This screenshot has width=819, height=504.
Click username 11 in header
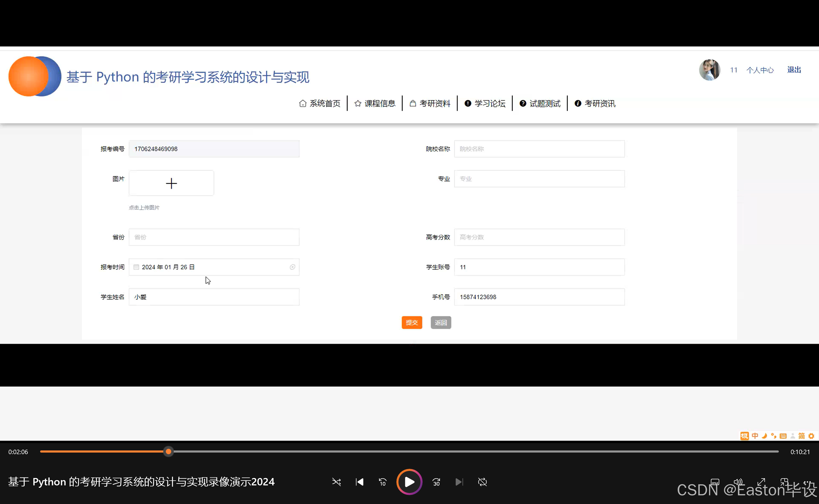click(x=733, y=70)
